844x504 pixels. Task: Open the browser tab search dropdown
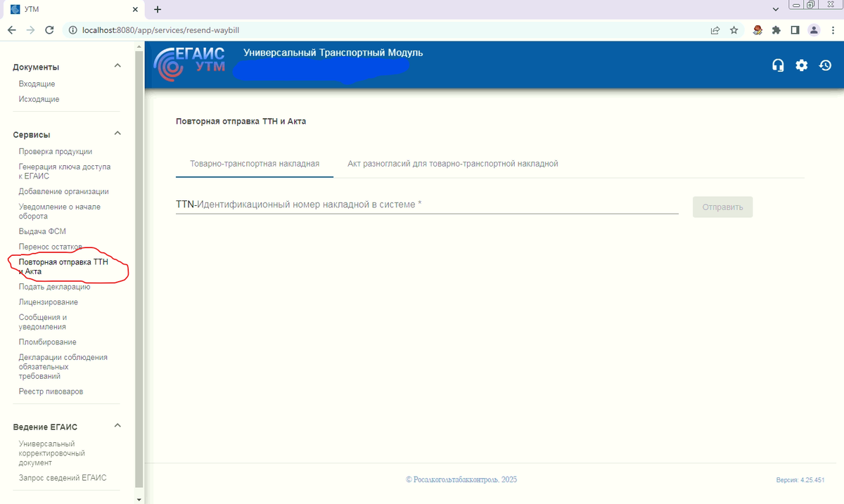tap(775, 8)
